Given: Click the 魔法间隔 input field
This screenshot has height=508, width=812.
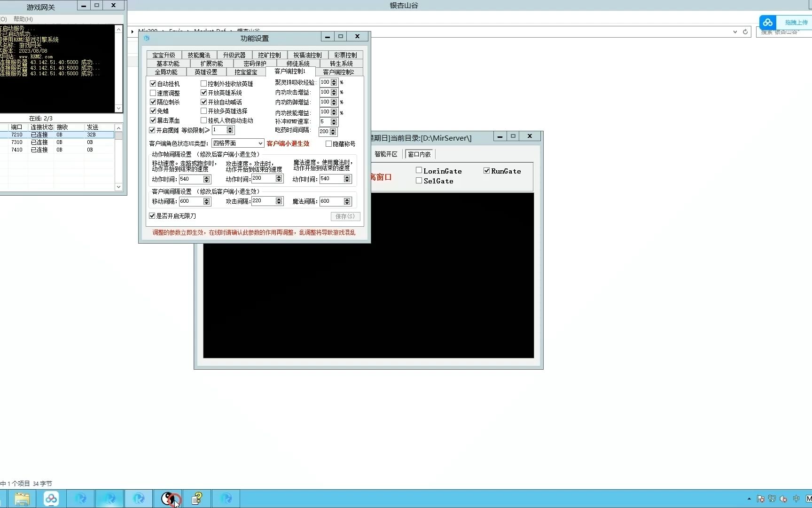Looking at the screenshot, I should click(331, 201).
